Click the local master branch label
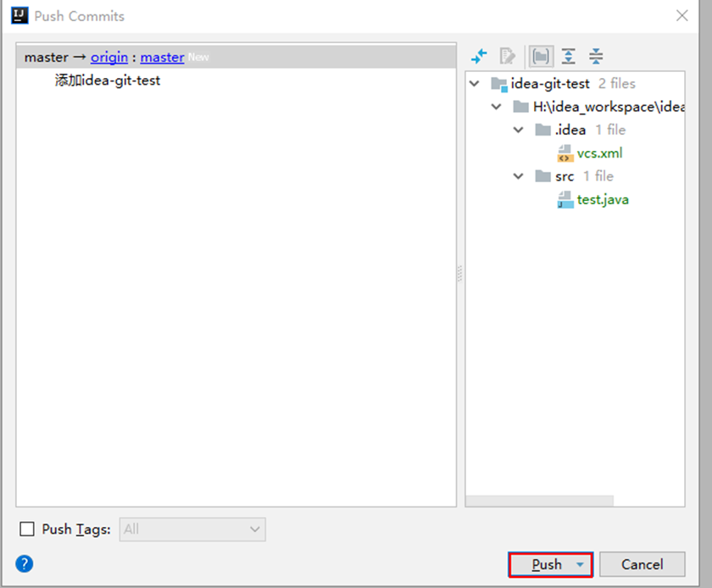Image resolution: width=712 pixels, height=588 pixels. pos(46,58)
